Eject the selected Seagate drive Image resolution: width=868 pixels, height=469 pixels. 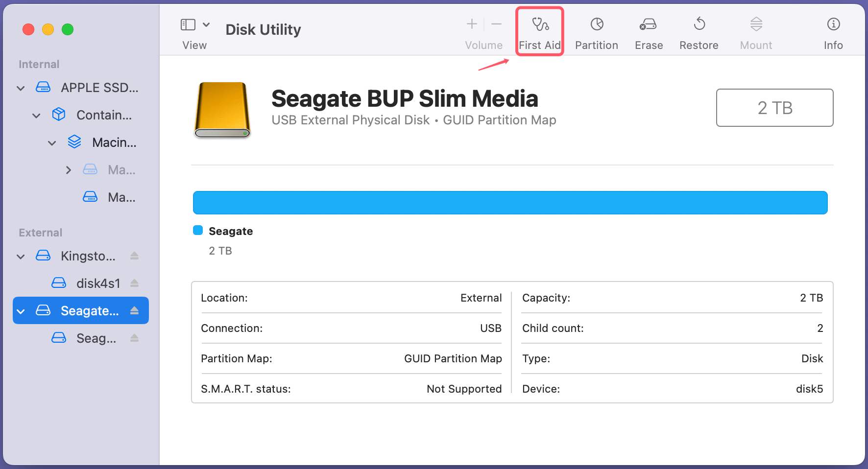click(133, 310)
